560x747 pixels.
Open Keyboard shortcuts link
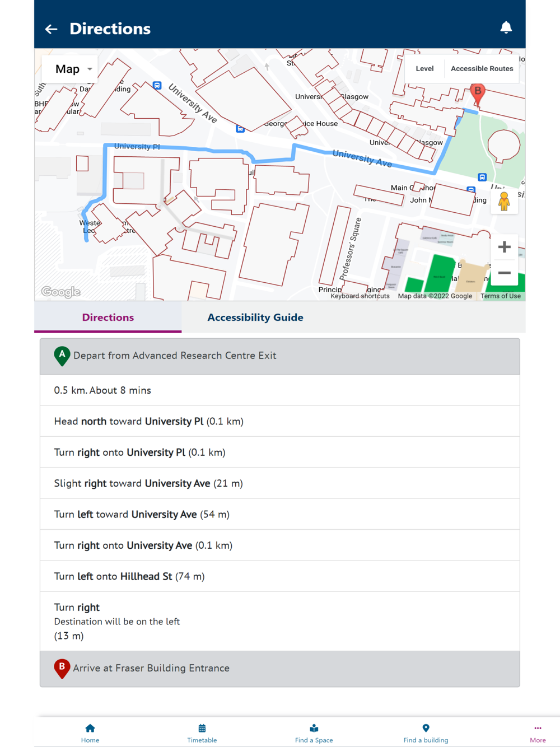[360, 296]
